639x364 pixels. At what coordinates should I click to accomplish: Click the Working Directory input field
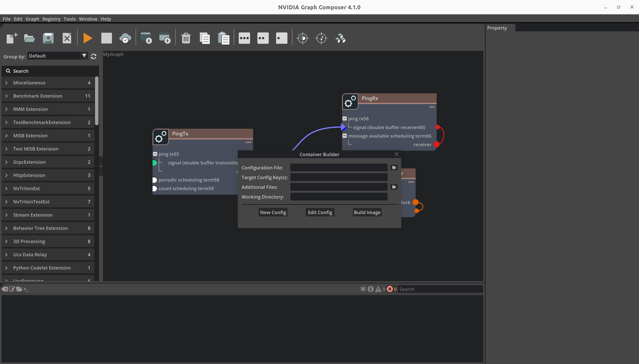[339, 197]
